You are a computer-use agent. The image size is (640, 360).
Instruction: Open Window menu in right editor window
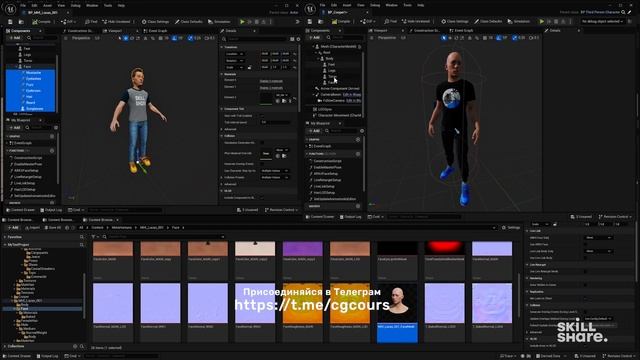391,5
